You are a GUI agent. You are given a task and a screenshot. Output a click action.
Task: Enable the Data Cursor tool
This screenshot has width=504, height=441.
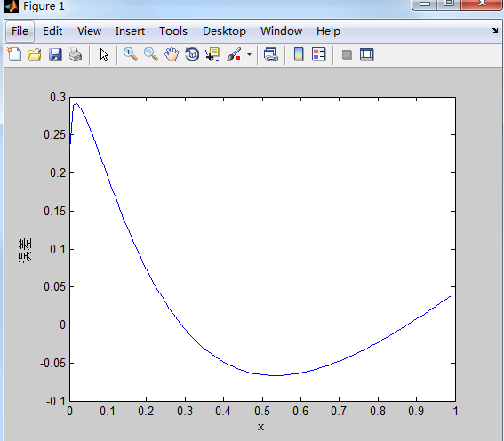coord(212,54)
